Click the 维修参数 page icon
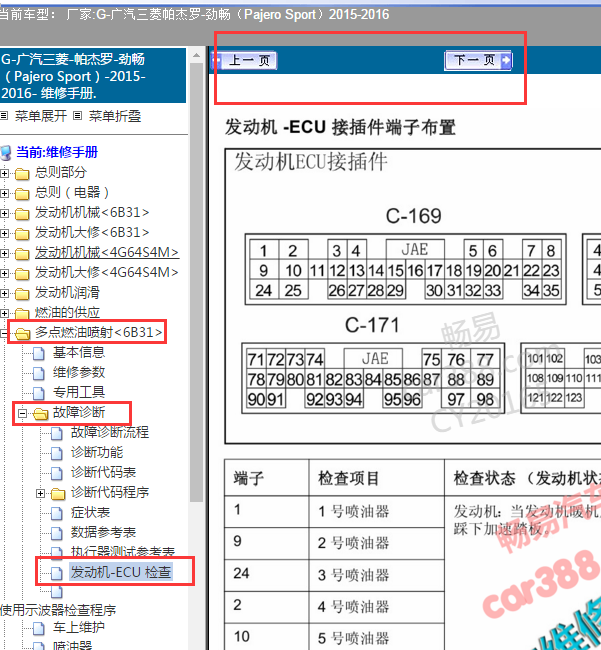This screenshot has height=650, width=601. click(x=39, y=373)
